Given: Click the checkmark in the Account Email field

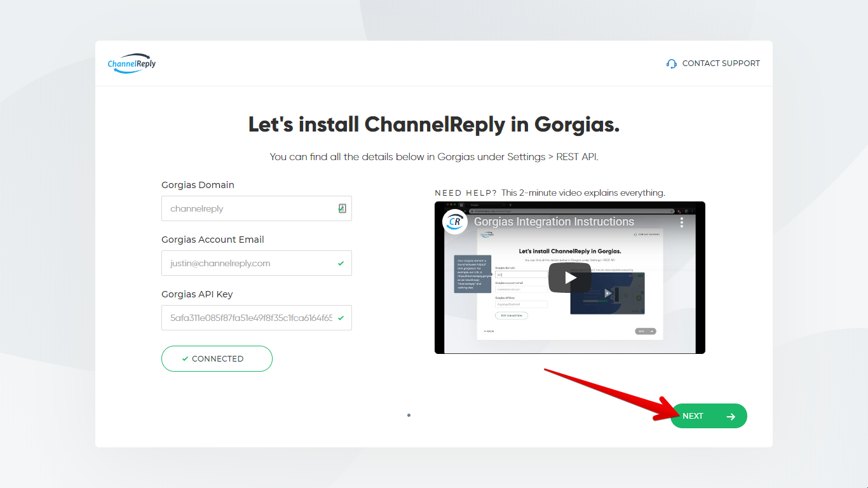Looking at the screenshot, I should (341, 263).
